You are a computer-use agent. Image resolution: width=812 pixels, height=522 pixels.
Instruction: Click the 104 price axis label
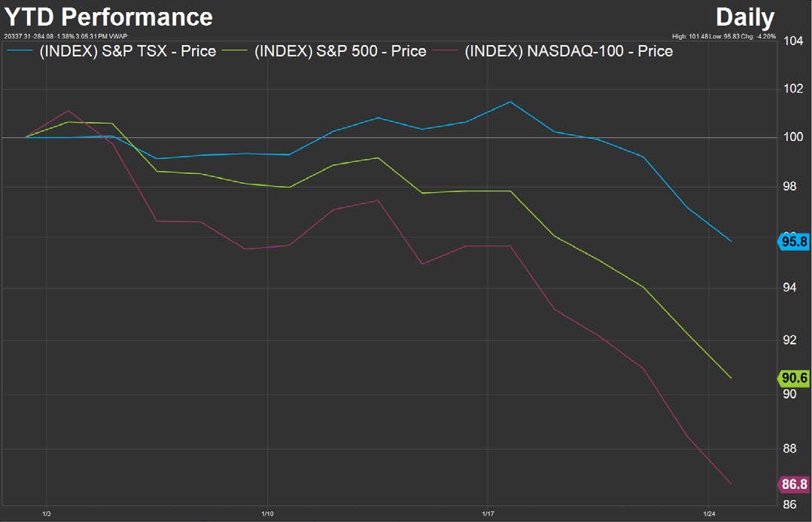point(794,41)
